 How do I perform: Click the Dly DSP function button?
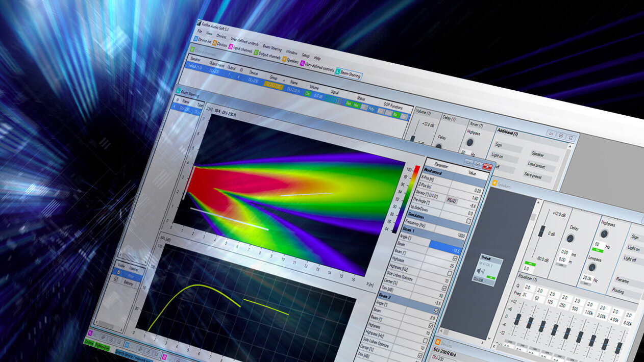404,116
